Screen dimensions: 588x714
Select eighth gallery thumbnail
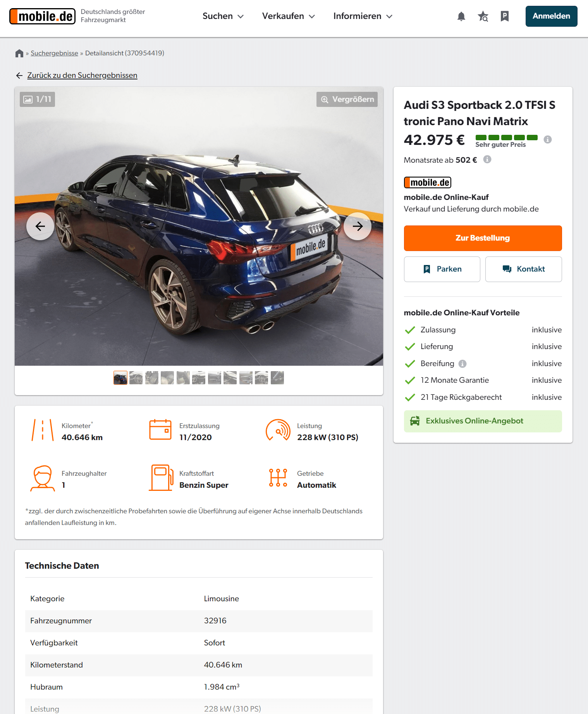coord(230,378)
